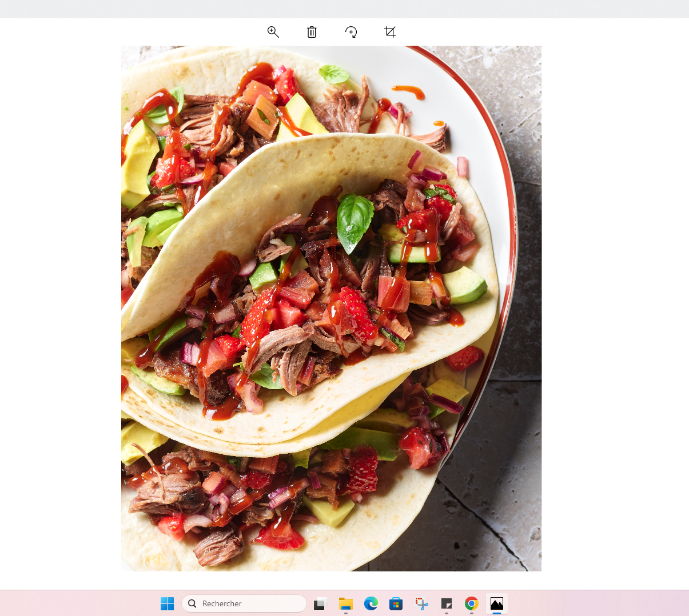Open Notepad from the taskbar
The width and height of the screenshot is (689, 616).
(447, 603)
